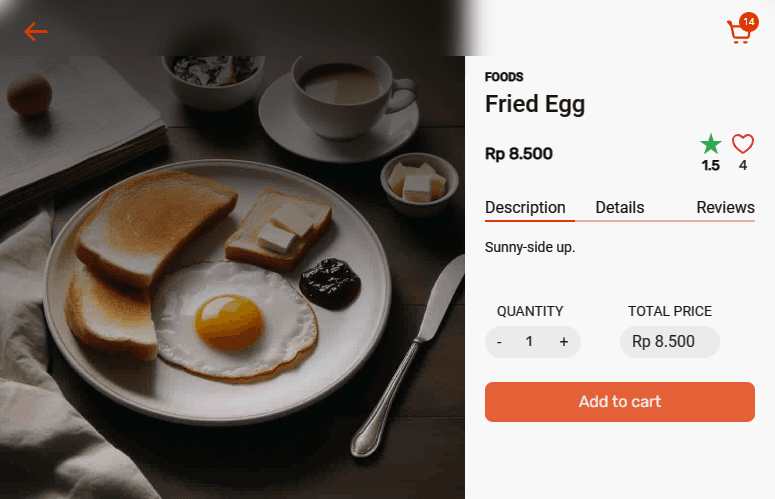Click the Sunny-side up description text
This screenshot has height=499, width=775.
coord(530,247)
